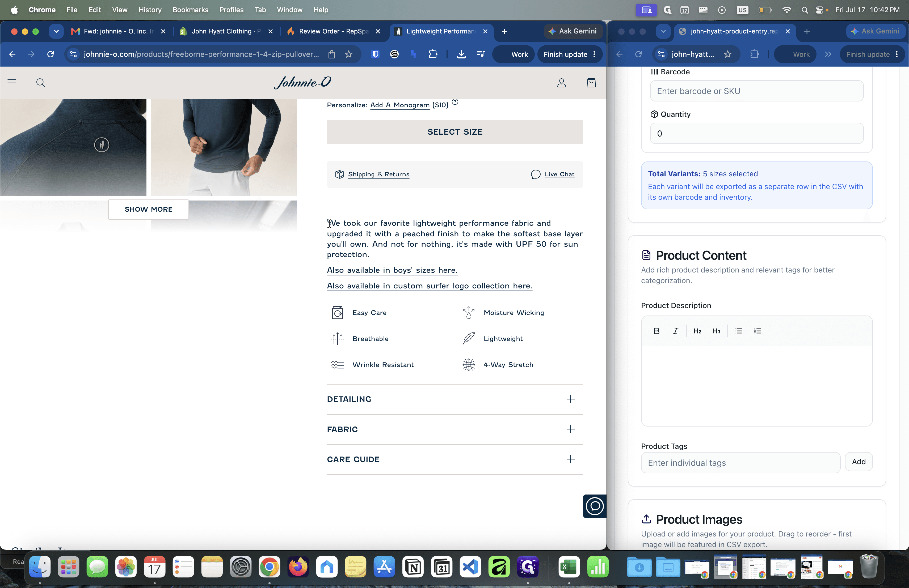Open Add A Monogram link
Screen dimensions: 909x588
pyautogui.click(x=399, y=105)
